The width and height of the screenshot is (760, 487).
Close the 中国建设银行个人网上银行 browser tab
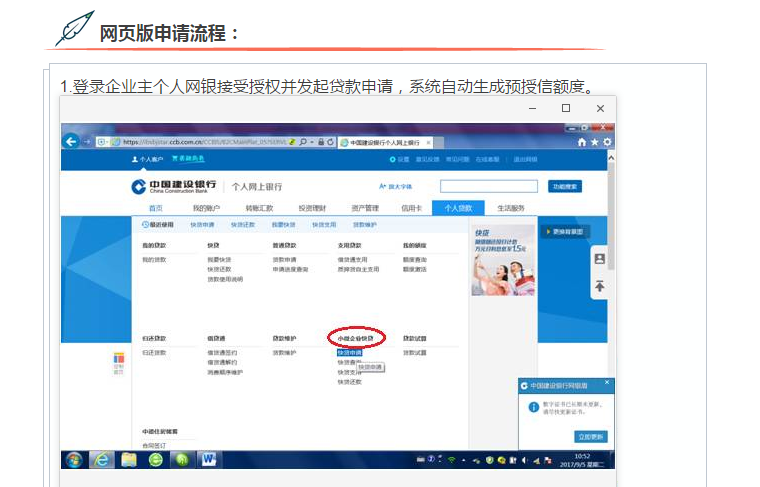click(x=428, y=142)
